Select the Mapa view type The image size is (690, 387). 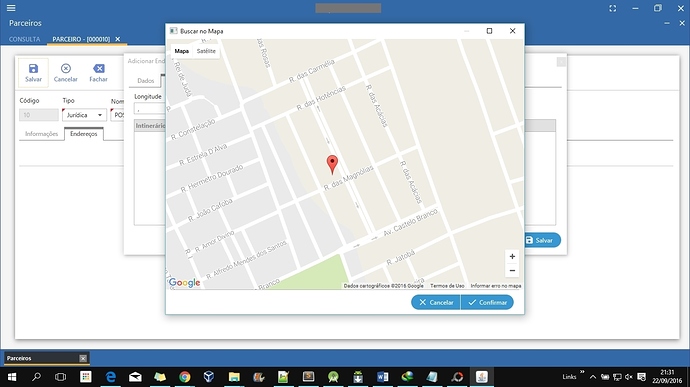182,51
